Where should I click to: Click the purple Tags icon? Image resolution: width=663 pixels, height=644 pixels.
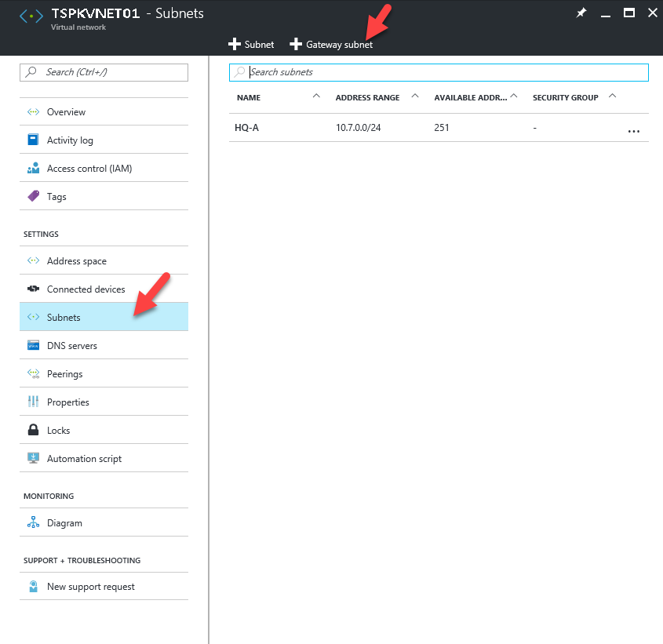(x=34, y=196)
